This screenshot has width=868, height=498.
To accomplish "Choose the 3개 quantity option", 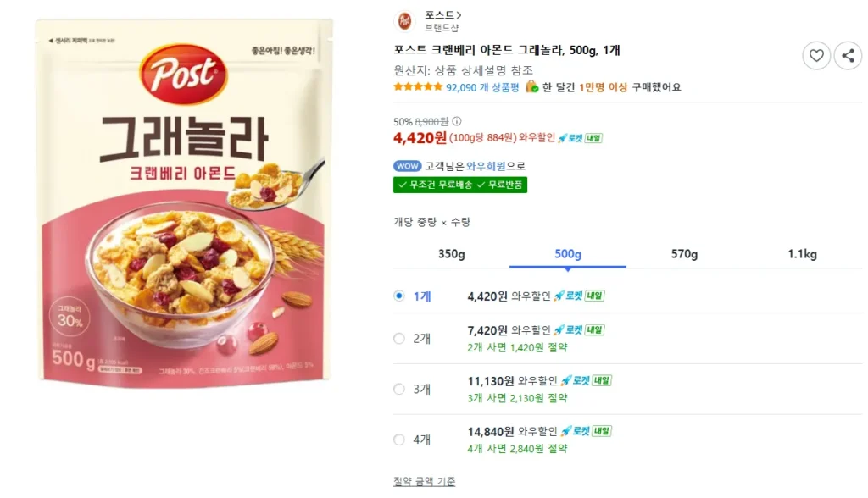I will pyautogui.click(x=398, y=389).
